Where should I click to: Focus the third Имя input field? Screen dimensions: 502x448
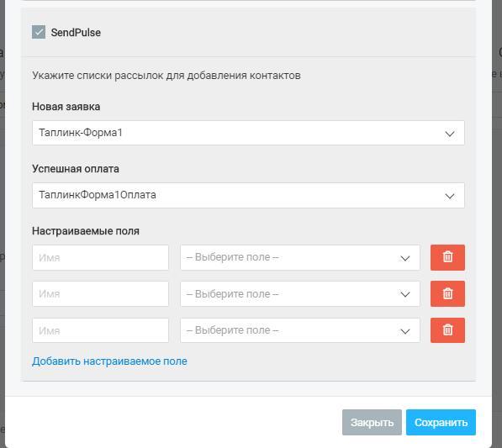(x=100, y=330)
